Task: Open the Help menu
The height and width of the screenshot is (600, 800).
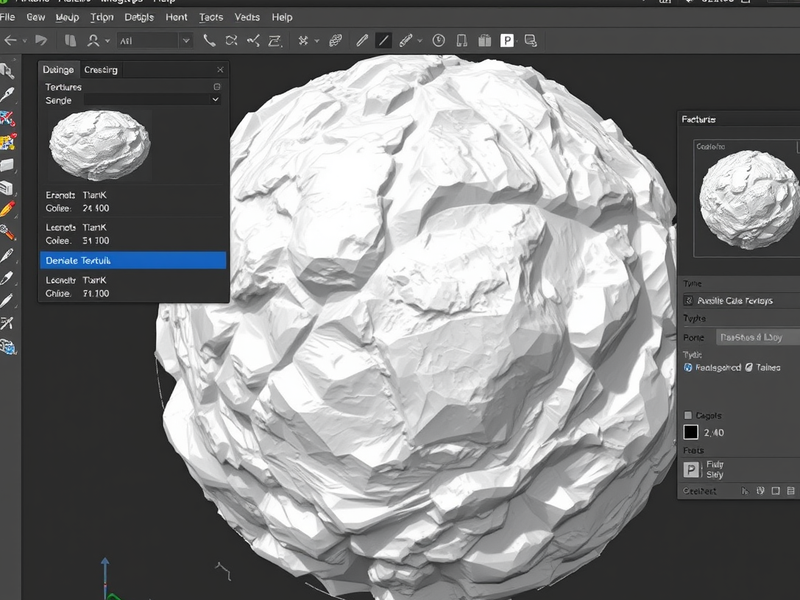Action: click(282, 17)
